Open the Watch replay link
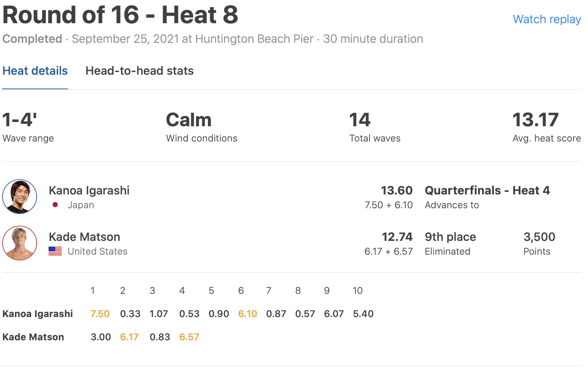This screenshot has width=588, height=370. [x=547, y=19]
